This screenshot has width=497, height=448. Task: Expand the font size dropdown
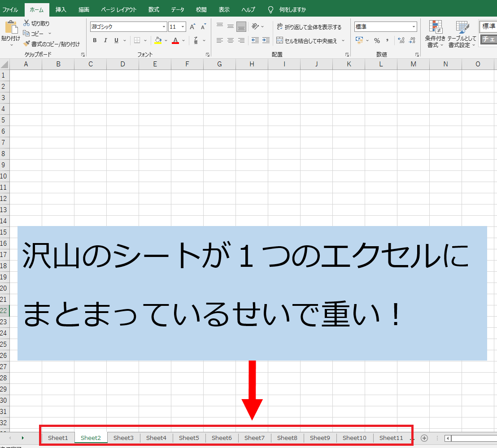tap(183, 27)
